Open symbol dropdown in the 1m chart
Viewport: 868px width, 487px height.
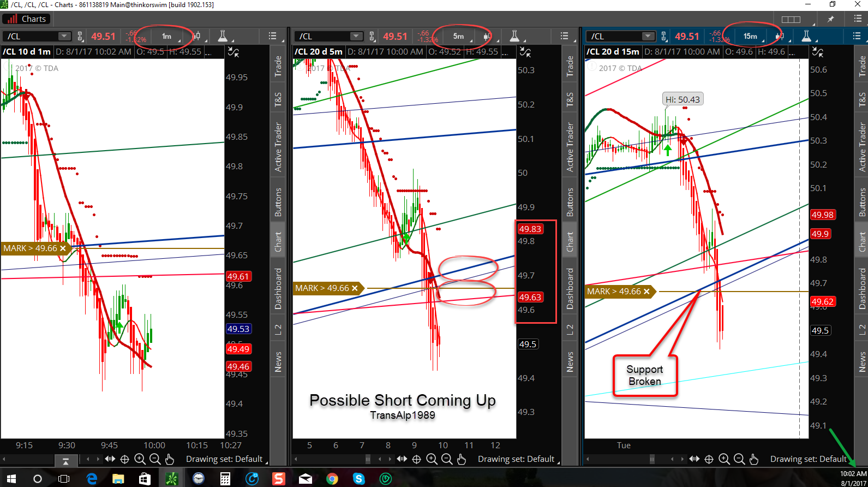[x=64, y=36]
